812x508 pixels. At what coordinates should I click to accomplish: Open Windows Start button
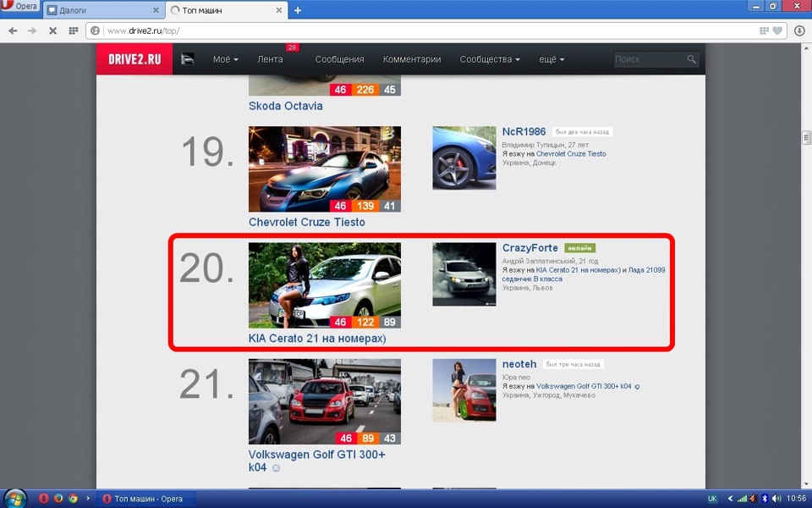[14, 499]
